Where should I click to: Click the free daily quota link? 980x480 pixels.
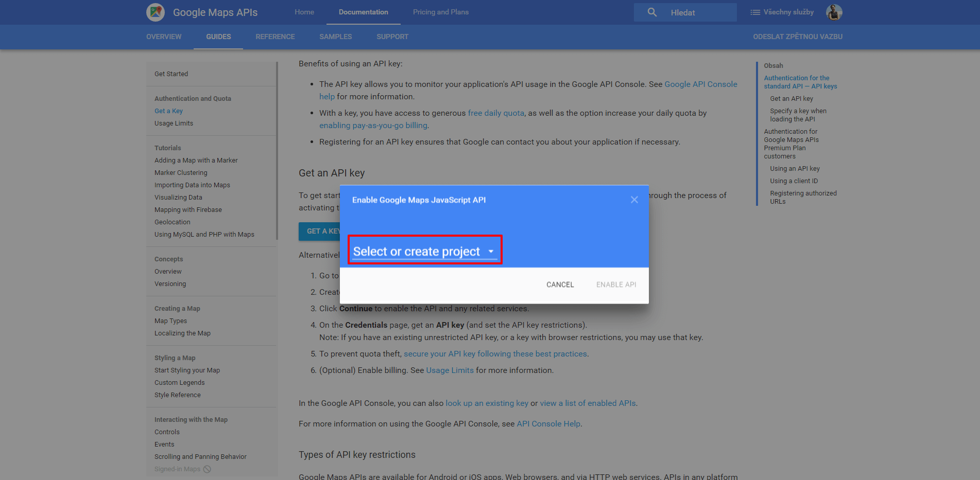coord(496,113)
